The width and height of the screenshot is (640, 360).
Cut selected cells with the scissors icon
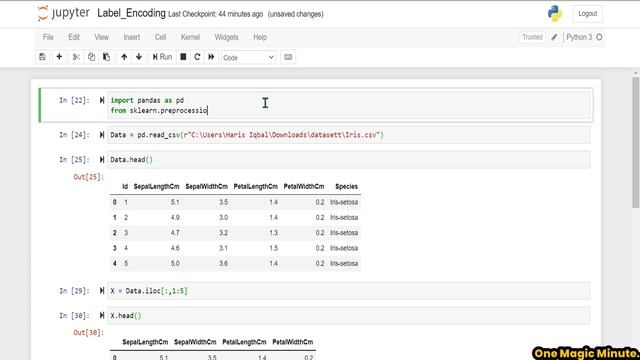[x=76, y=57]
